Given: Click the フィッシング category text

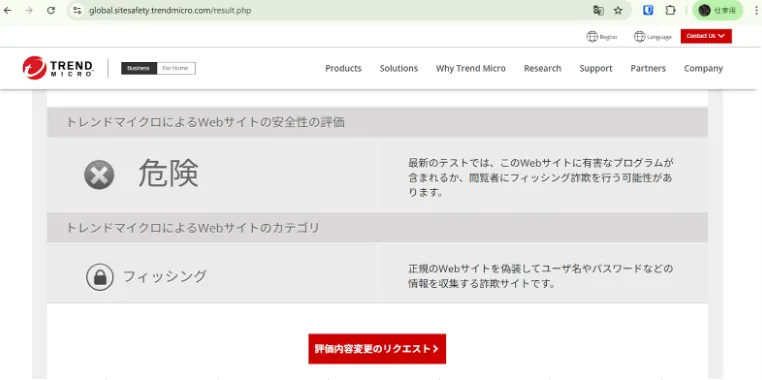Looking at the screenshot, I should click(x=165, y=276).
